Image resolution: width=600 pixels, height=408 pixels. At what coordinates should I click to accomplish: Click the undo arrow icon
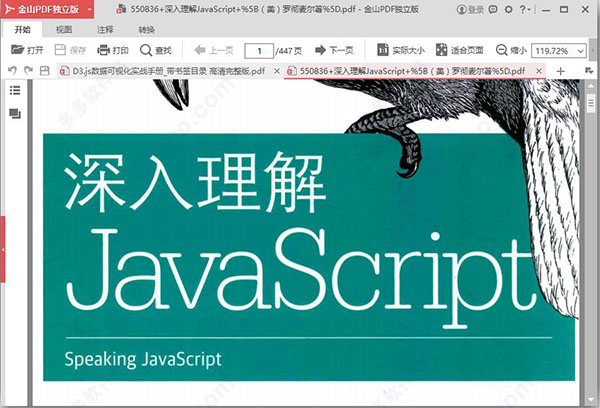tap(12, 70)
